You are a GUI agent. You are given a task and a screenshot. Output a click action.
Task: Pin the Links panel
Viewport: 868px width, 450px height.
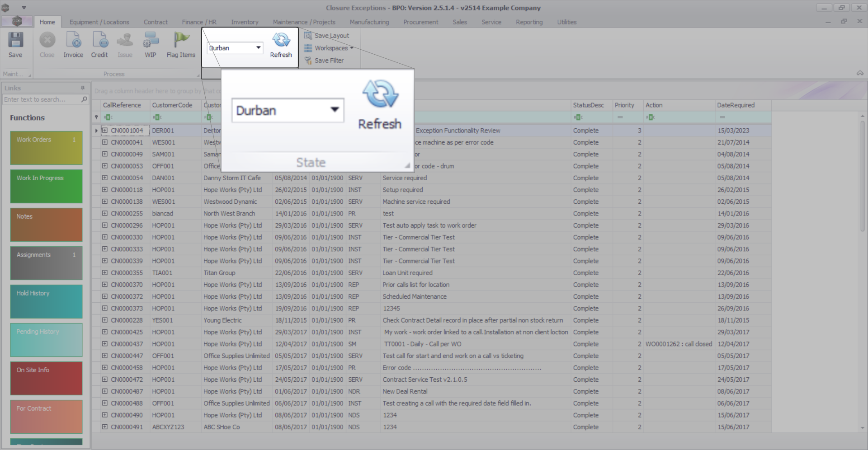[x=83, y=88]
